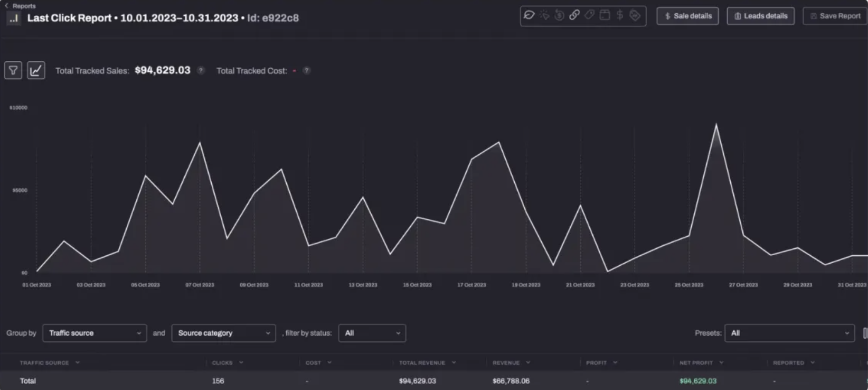Sort by Cost column header

tap(318, 363)
